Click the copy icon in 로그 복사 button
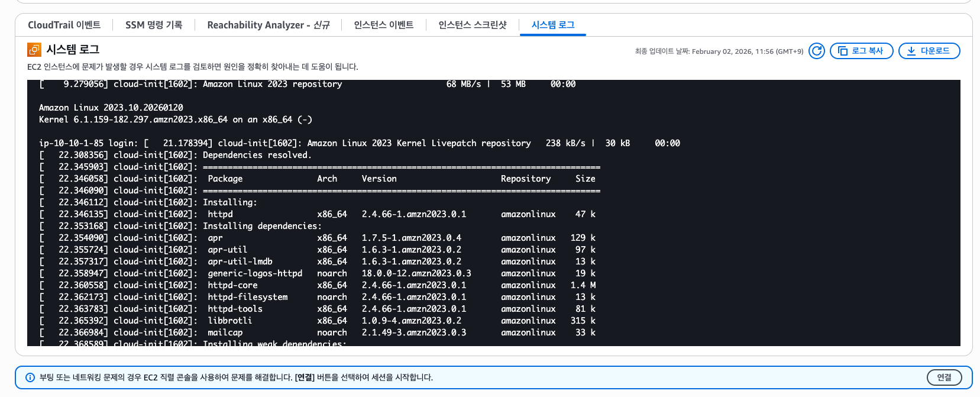980x397 pixels. tap(843, 51)
